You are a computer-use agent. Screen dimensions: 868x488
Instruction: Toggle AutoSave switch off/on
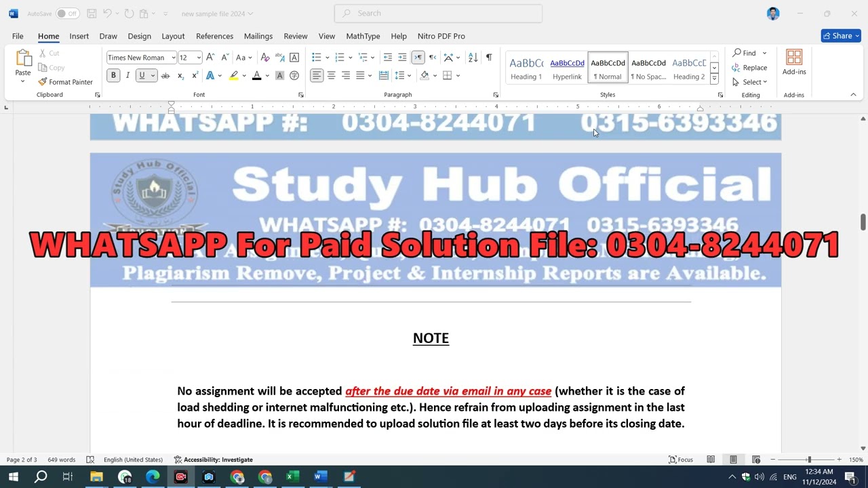click(67, 14)
